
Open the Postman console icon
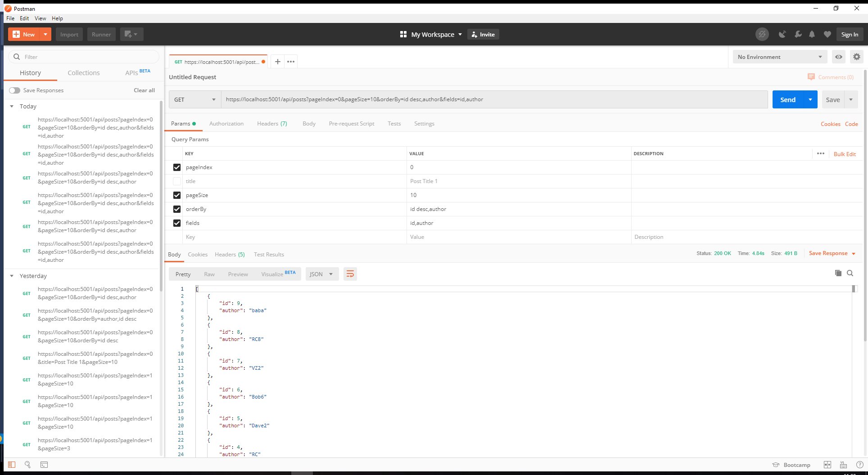tap(44, 465)
